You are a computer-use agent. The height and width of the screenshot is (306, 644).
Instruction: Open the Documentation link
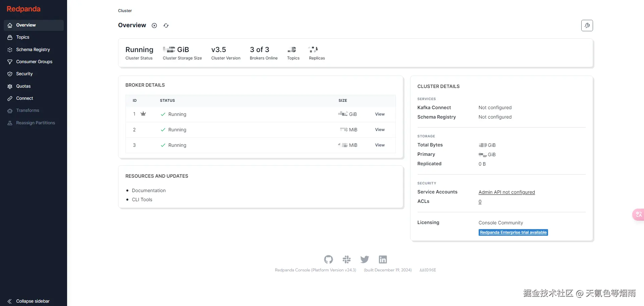click(149, 190)
